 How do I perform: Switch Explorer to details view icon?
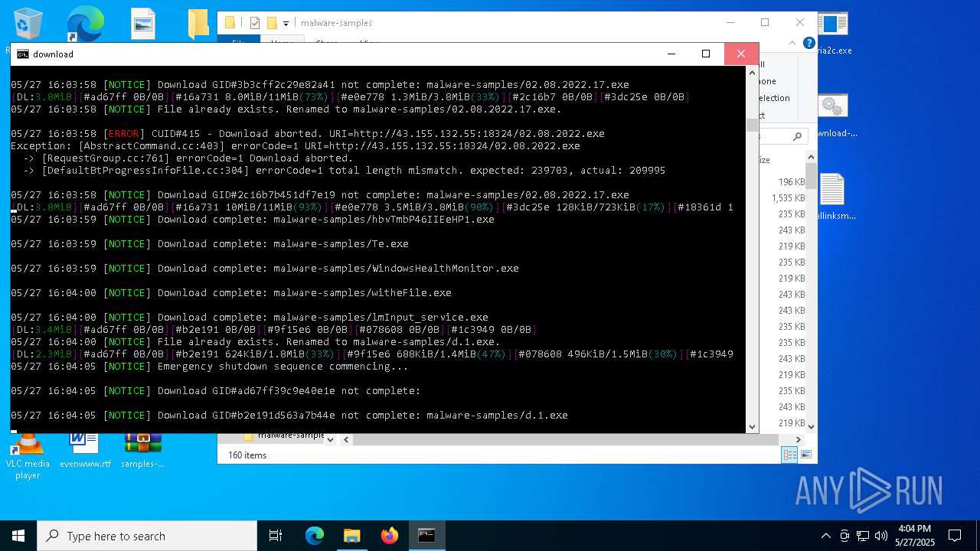789,455
